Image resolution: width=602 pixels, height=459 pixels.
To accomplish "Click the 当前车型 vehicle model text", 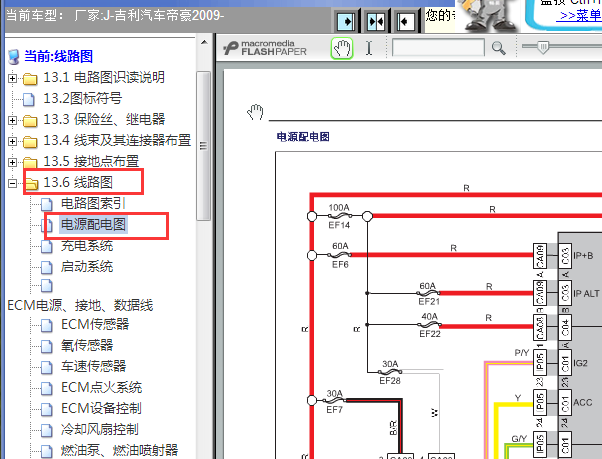I will [114, 16].
